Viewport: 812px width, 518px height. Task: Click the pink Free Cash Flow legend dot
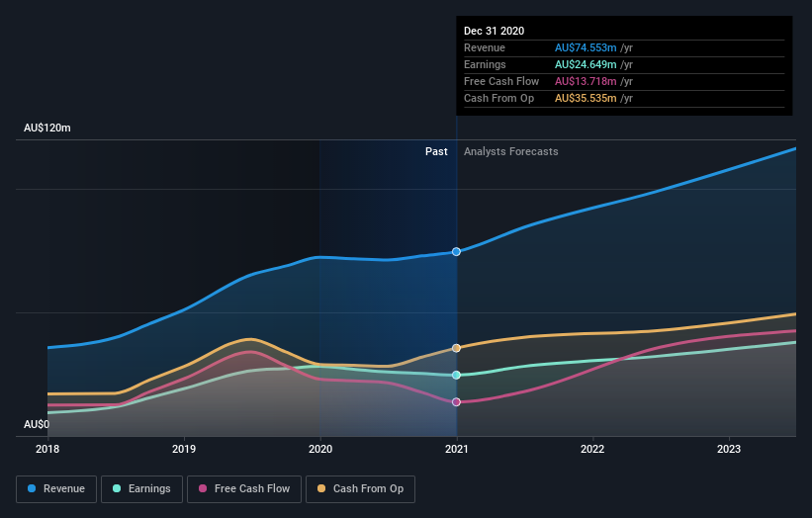click(x=203, y=488)
